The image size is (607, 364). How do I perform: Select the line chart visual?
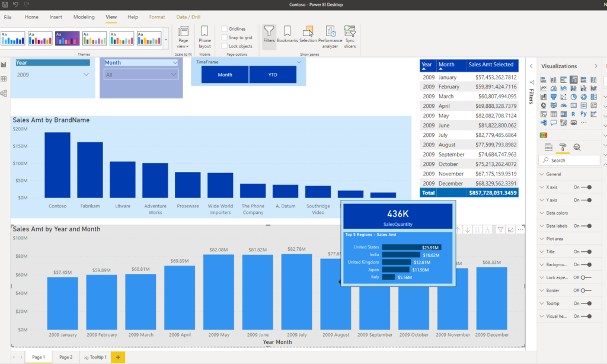click(x=544, y=88)
